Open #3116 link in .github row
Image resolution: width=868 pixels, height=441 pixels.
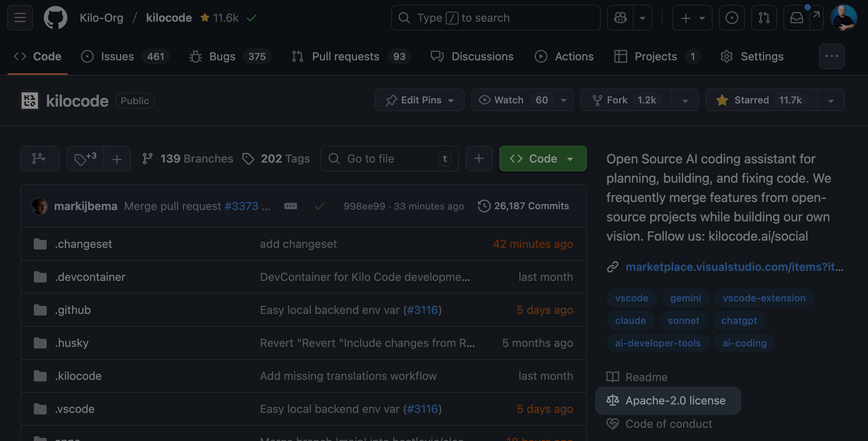click(x=422, y=310)
